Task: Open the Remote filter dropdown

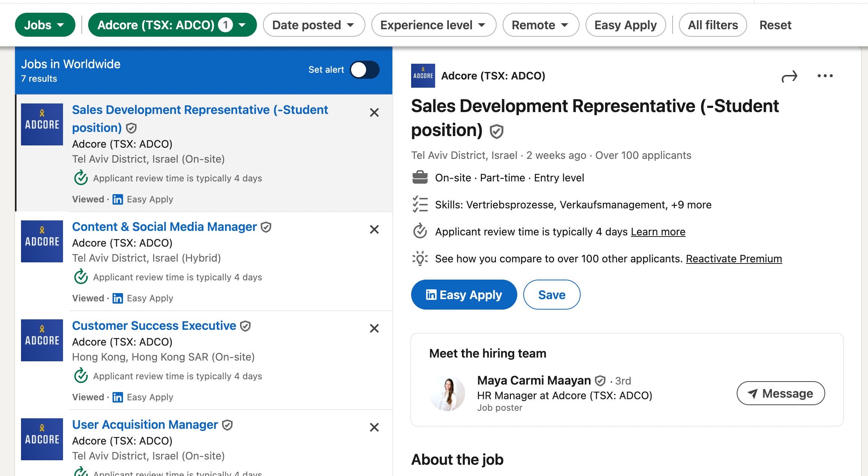Action: (541, 25)
